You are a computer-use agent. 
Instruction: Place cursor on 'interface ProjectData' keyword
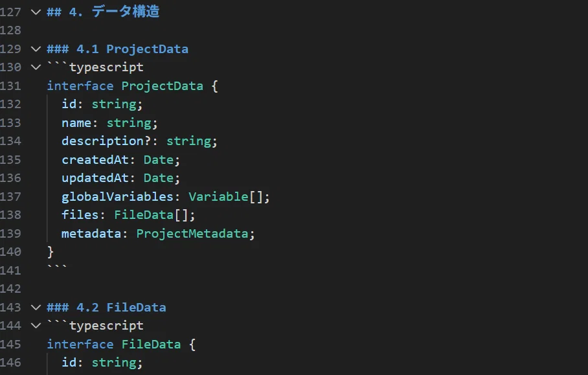[80, 86]
